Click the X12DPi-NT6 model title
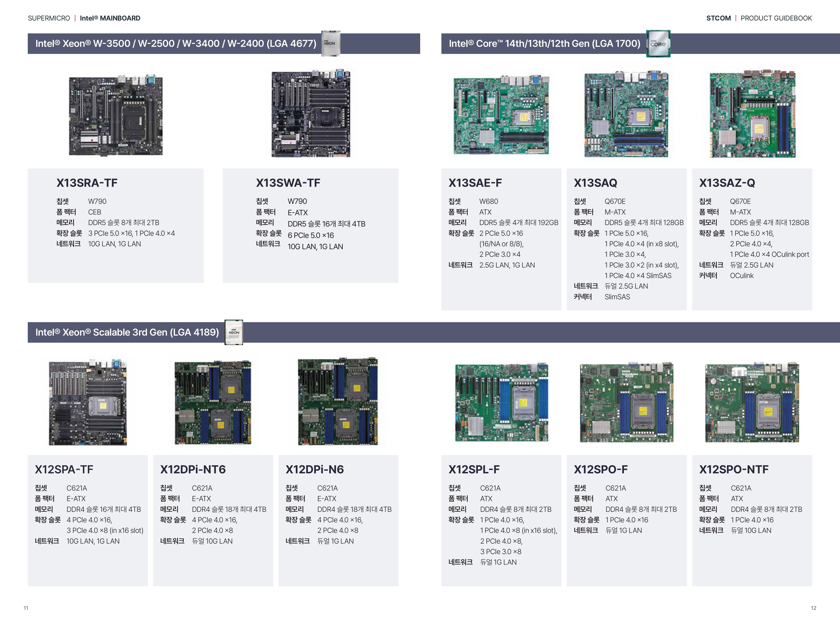 point(193,470)
